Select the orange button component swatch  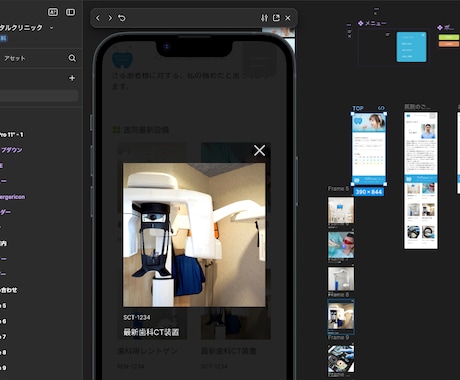click(x=449, y=44)
